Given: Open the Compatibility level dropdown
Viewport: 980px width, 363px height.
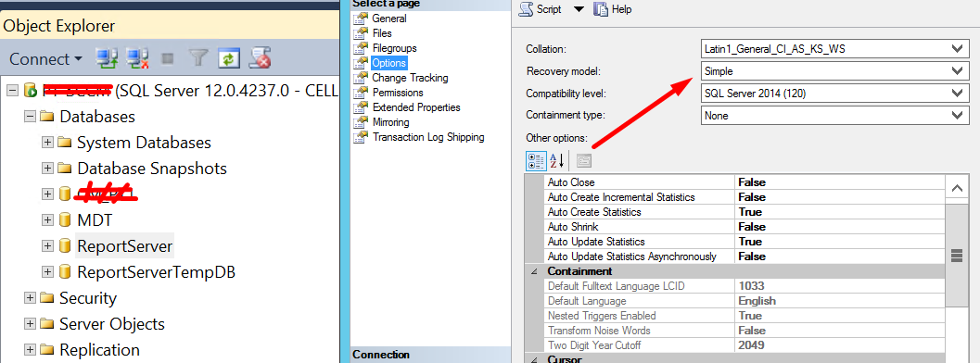Looking at the screenshot, I should click(x=834, y=94).
